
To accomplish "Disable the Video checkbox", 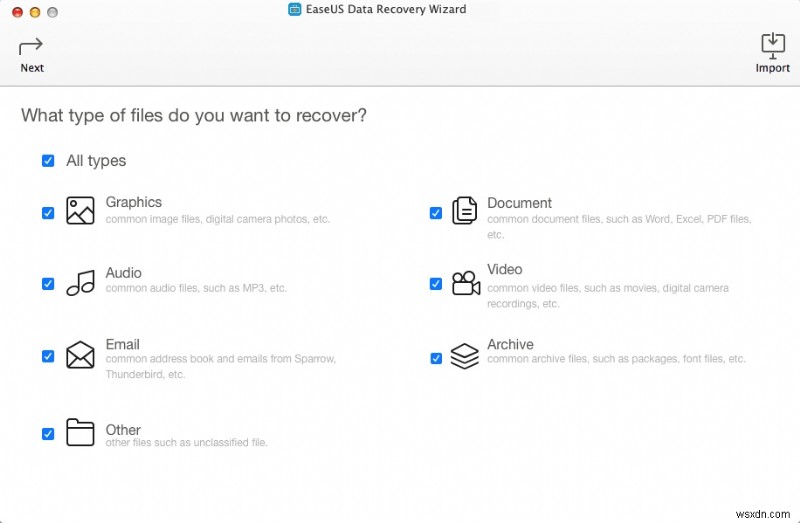I will (x=436, y=284).
